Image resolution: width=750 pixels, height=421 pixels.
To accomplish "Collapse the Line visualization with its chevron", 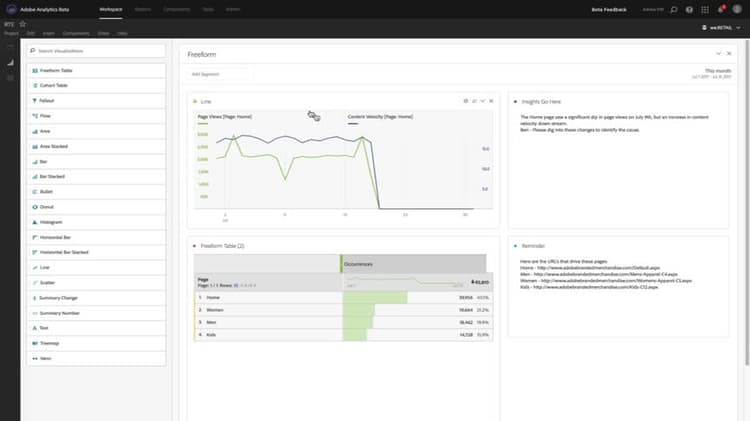I will click(x=483, y=101).
